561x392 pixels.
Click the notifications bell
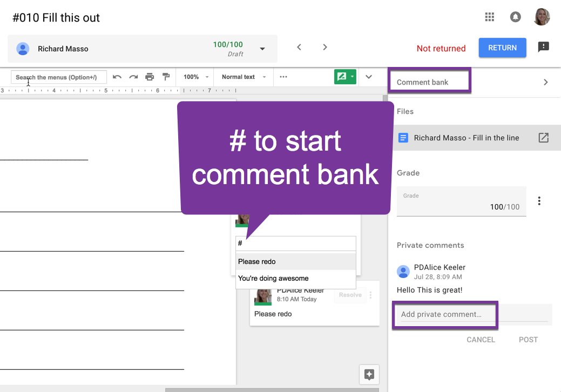515,17
